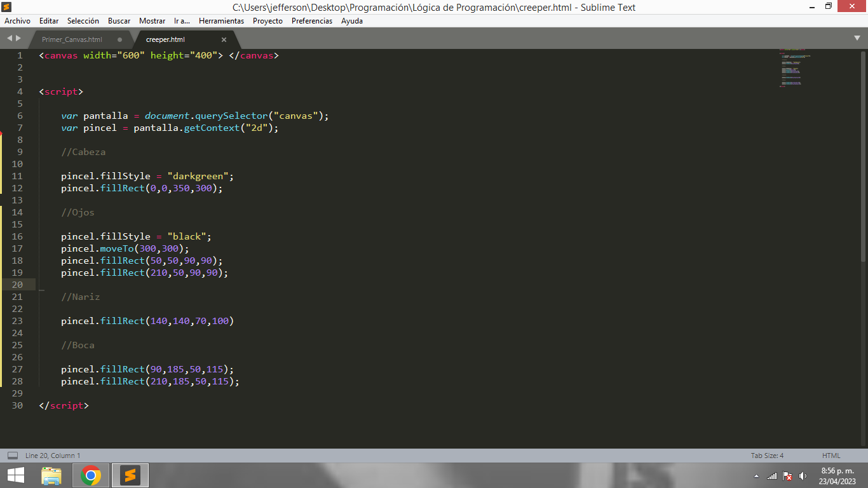868x488 pixels.
Task: Open the Action Center flag icon
Action: pyautogui.click(x=787, y=476)
